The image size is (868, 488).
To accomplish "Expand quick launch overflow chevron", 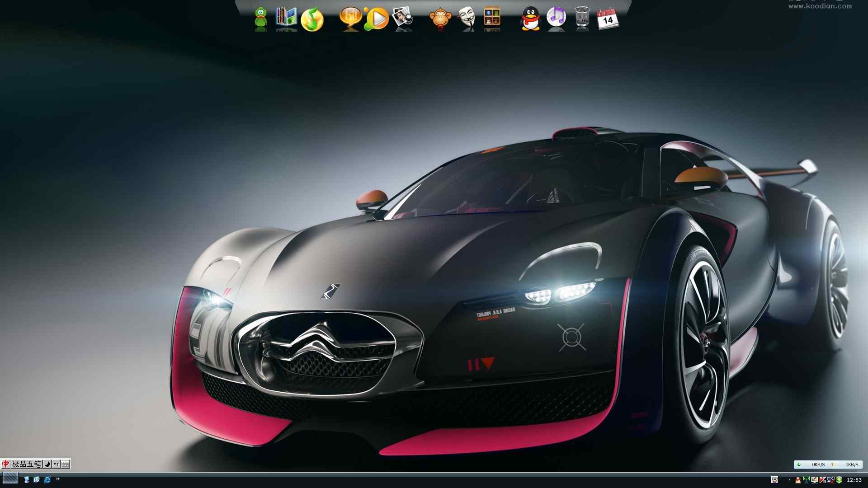I will pyautogui.click(x=58, y=479).
